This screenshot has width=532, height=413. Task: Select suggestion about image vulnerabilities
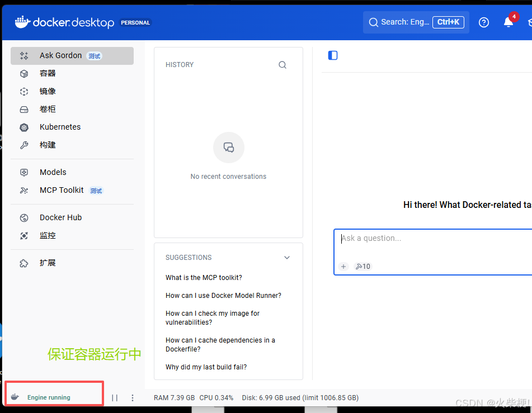(x=213, y=318)
